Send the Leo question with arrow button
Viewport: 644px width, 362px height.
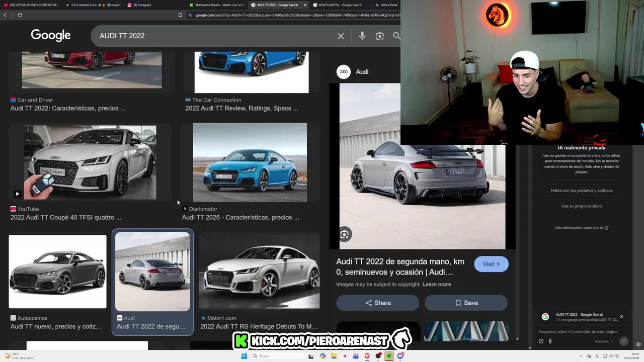pos(624,341)
